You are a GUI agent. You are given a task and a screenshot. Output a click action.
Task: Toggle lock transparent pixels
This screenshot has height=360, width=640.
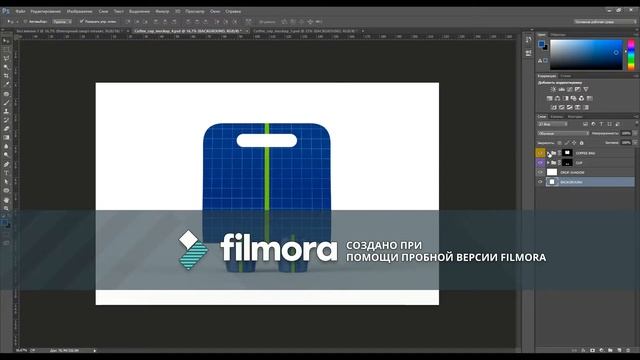point(559,143)
